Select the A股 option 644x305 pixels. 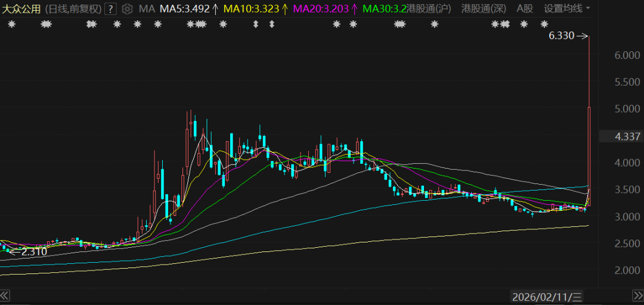[525, 9]
